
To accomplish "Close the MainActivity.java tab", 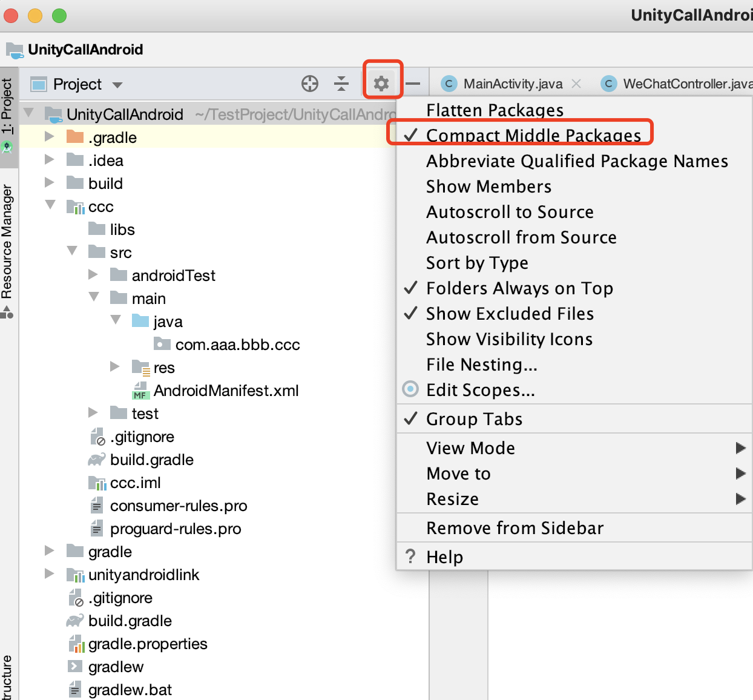I will (x=576, y=84).
